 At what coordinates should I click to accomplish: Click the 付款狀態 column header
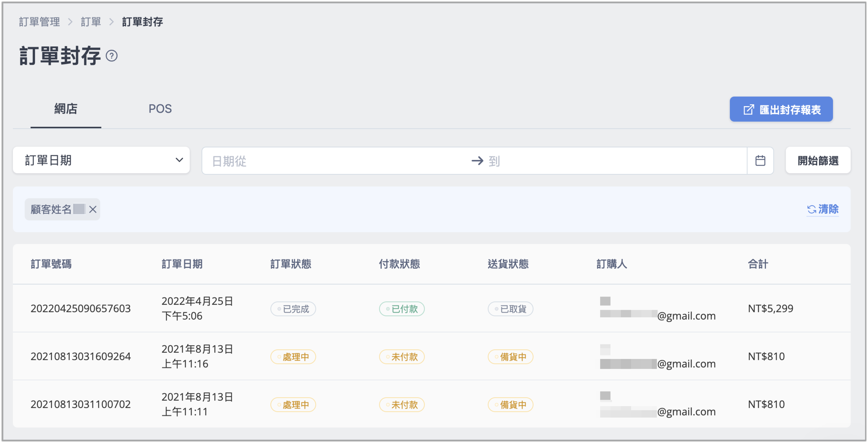[399, 264]
